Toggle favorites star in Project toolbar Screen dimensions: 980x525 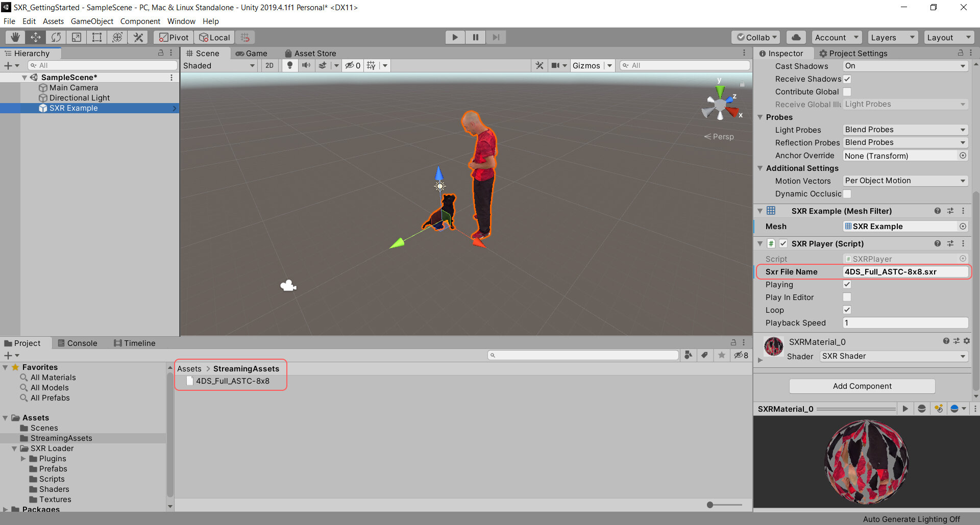pos(721,355)
